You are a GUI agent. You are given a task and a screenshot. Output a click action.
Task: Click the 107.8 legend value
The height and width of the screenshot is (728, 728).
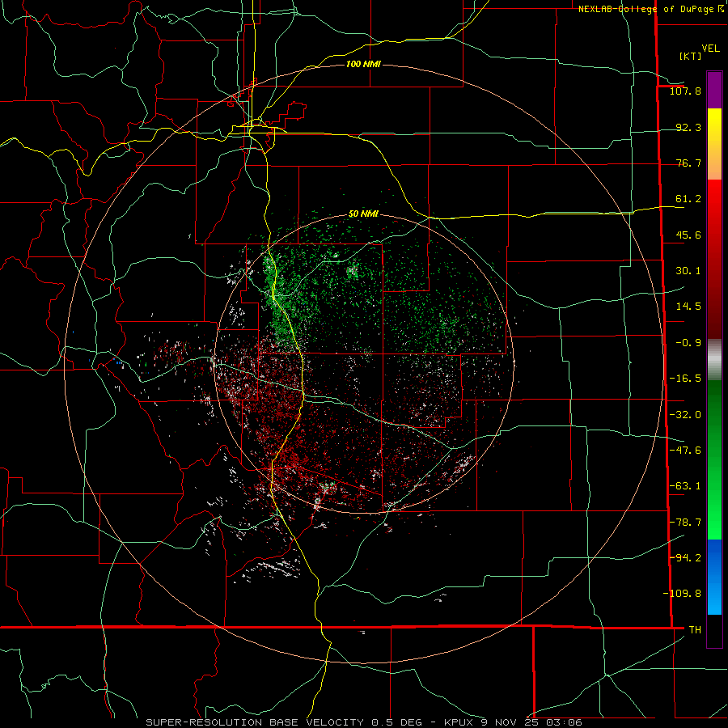[685, 91]
